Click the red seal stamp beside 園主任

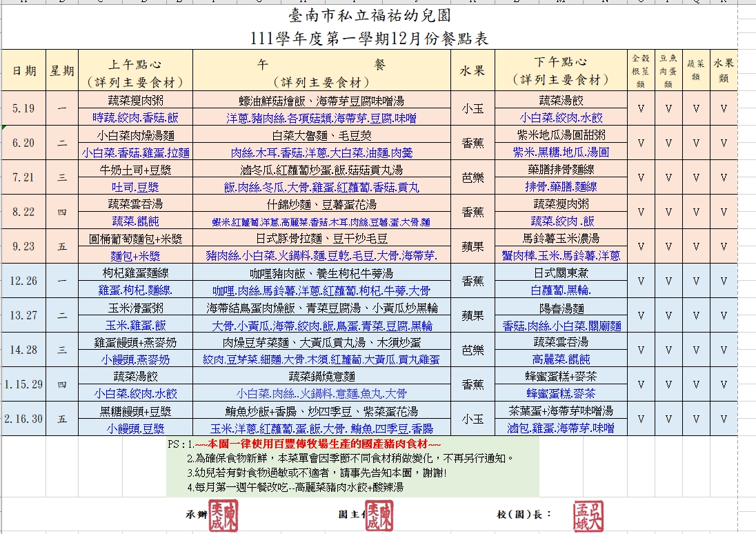click(379, 516)
